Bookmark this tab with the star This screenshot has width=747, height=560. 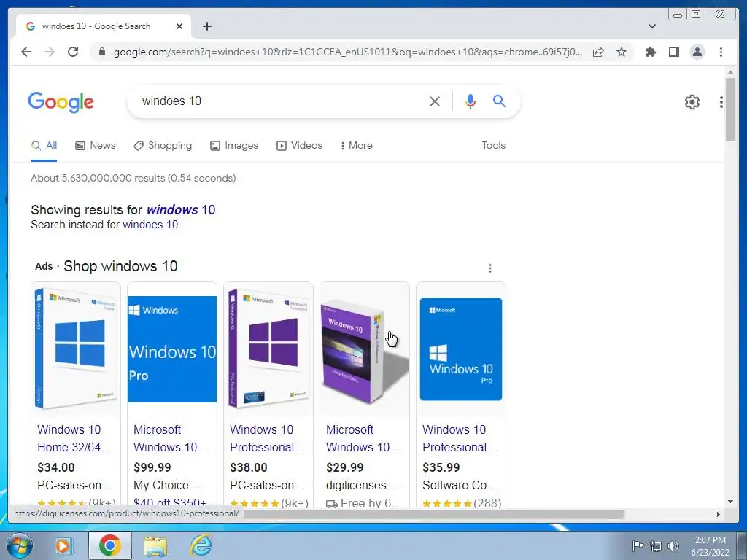coord(622,52)
